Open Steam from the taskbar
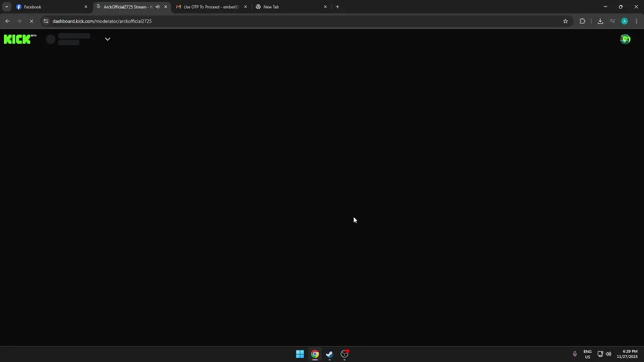This screenshot has height=362, width=644. (x=330, y=354)
